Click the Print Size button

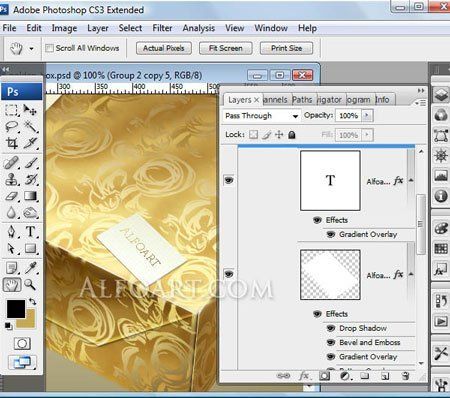tap(286, 48)
